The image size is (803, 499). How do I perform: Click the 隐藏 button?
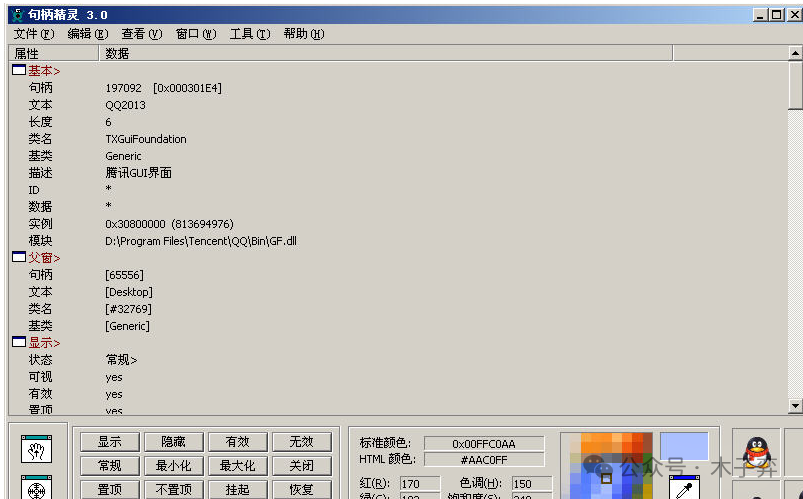[174, 442]
